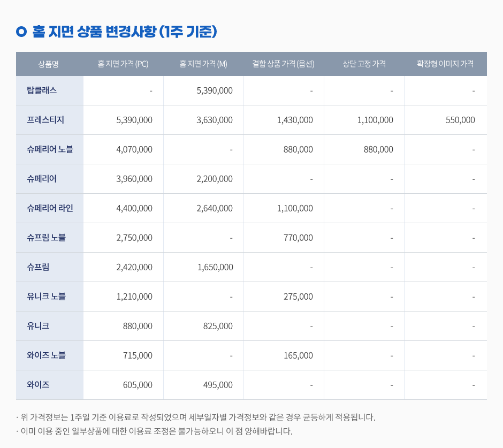Select the 슈페리어 노블 row label
This screenshot has width=503, height=448.
[x=50, y=149]
